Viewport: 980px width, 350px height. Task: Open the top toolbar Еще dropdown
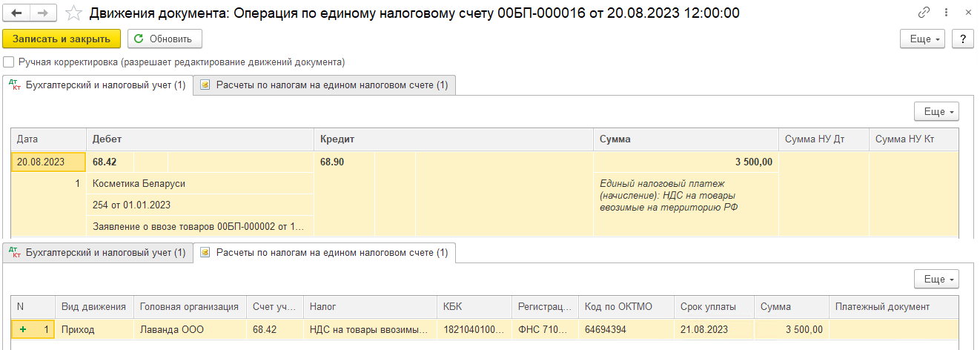point(924,39)
